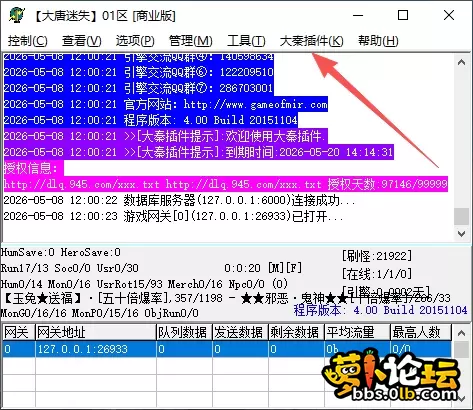Click gateway table scrollbar up arrow
The width and height of the screenshot is (473, 410).
[x=462, y=333]
